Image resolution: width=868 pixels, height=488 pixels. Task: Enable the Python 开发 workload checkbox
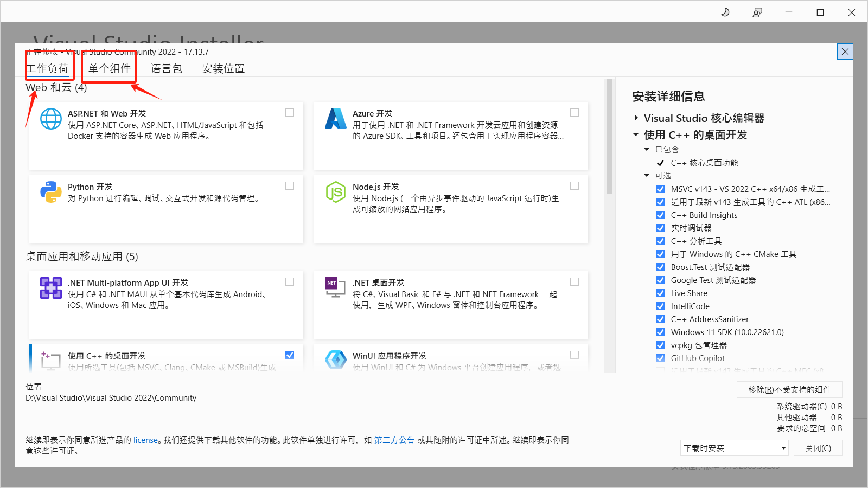pos(290,186)
